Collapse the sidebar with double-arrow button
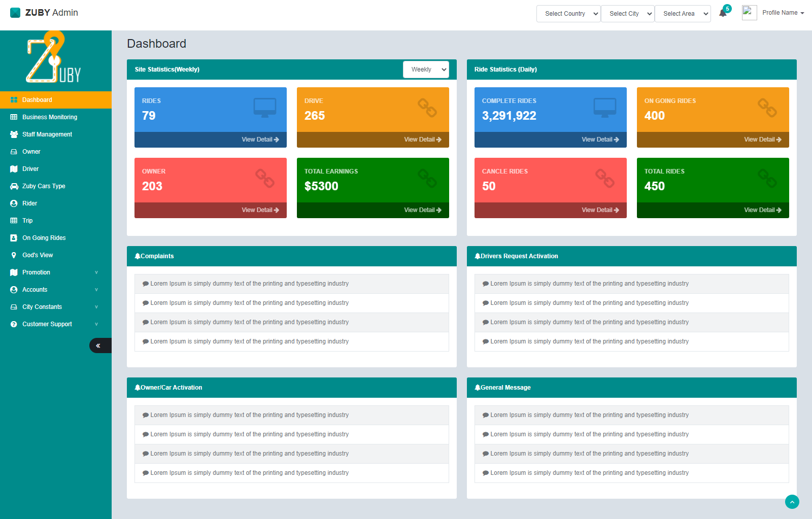 (x=98, y=345)
